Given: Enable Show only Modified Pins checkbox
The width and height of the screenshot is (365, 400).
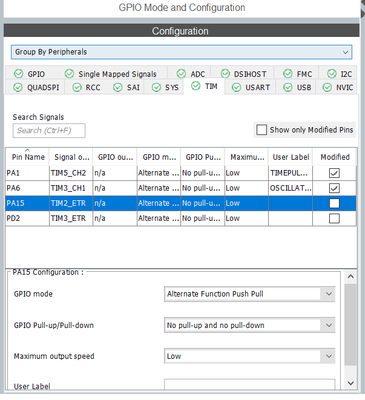Looking at the screenshot, I should [x=262, y=130].
